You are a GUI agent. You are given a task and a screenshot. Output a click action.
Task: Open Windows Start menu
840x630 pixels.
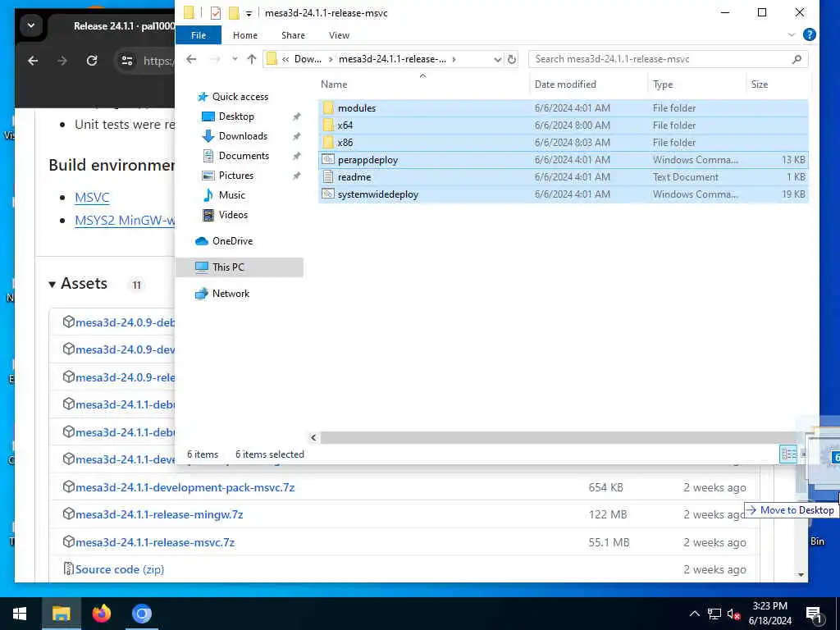pos(20,614)
